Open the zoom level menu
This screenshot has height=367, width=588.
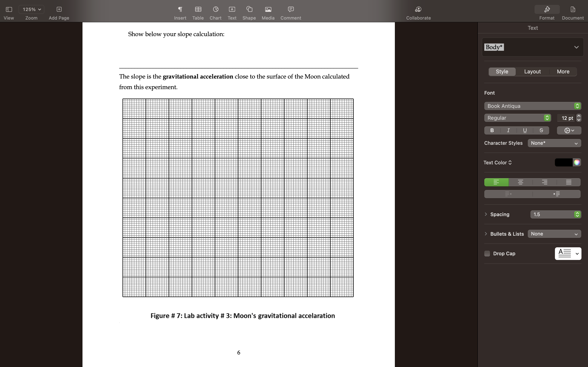pos(31,9)
